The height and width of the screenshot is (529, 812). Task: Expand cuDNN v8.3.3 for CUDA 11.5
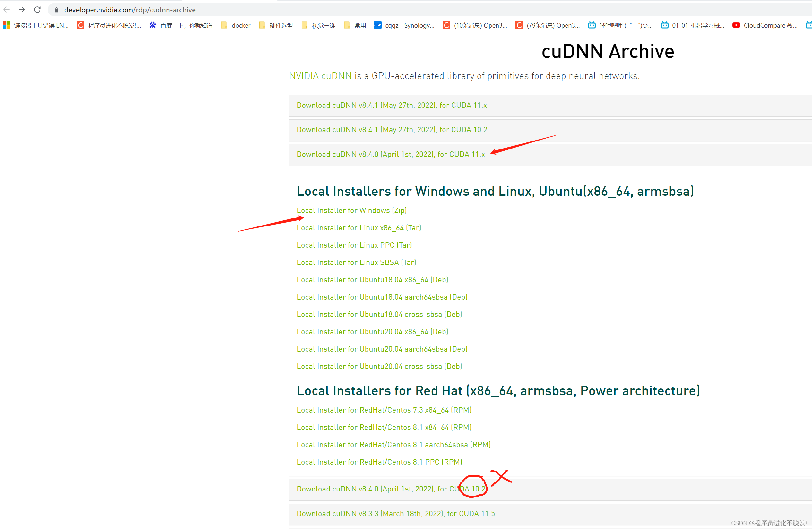pos(395,514)
